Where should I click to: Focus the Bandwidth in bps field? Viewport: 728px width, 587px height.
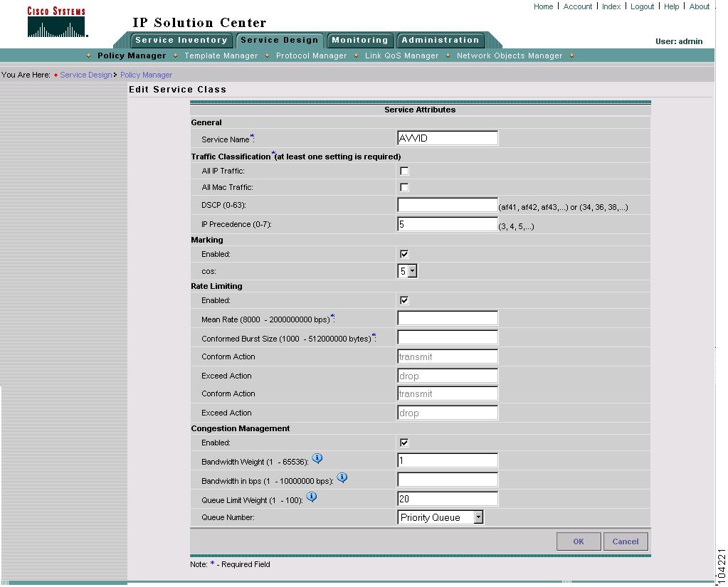pyautogui.click(x=448, y=480)
